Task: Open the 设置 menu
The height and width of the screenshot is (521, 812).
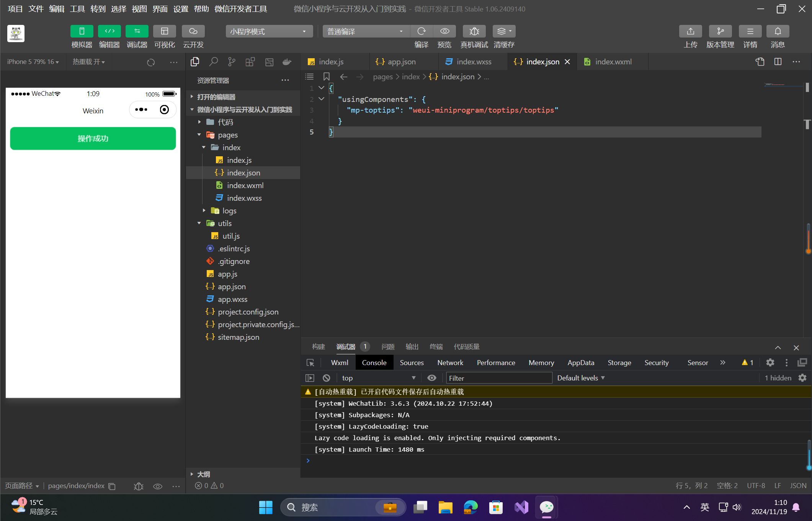Action: [x=180, y=9]
